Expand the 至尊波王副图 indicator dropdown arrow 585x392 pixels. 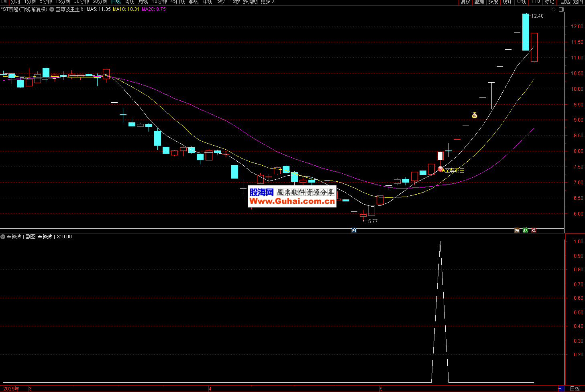pyautogui.click(x=3, y=237)
